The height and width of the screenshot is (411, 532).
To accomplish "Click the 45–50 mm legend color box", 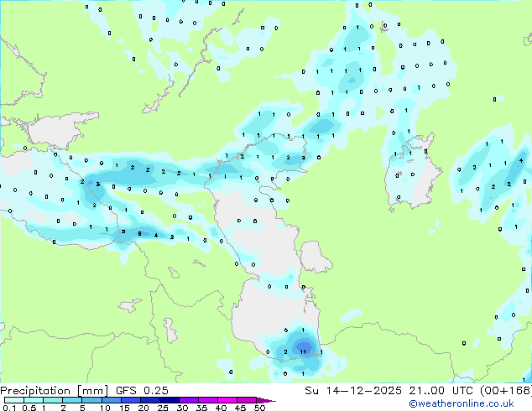I will point(247,400).
